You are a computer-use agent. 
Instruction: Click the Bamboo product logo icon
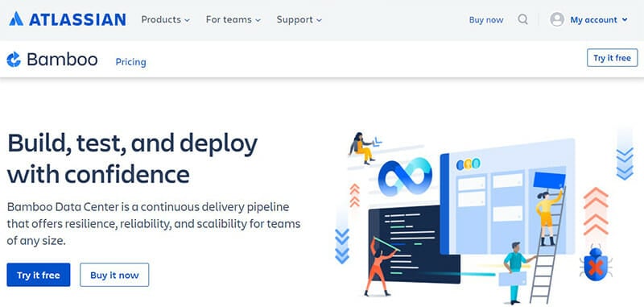[14, 60]
